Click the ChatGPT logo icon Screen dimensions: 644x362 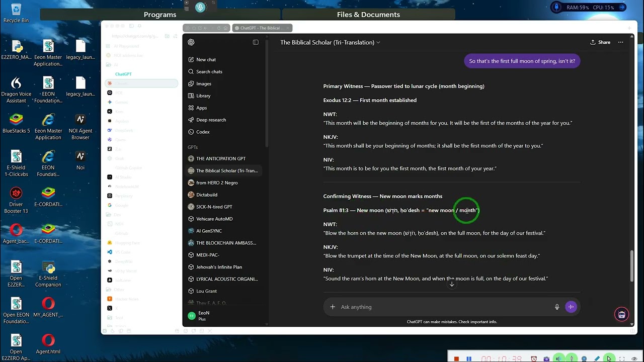tap(191, 42)
